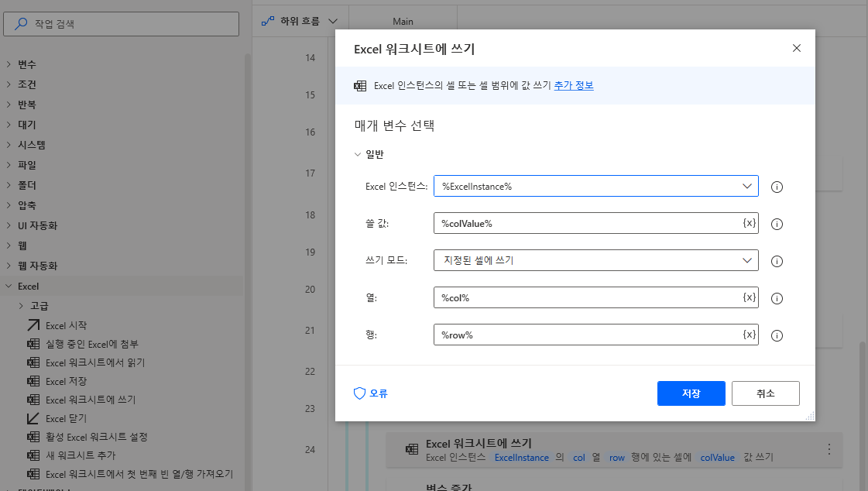
Task: Open the 추가 정보 link
Action: (574, 85)
